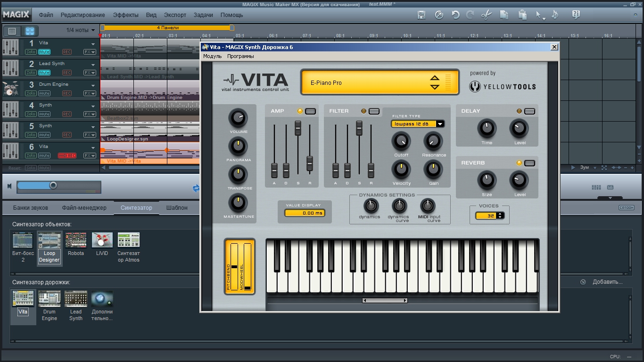The width and height of the screenshot is (644, 362).
Task: Click the master volume slider knob
Action: click(x=53, y=185)
